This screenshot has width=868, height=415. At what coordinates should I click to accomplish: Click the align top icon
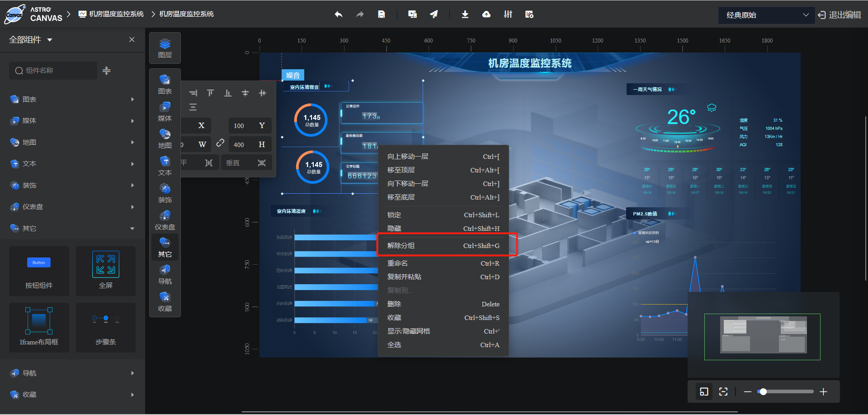click(210, 93)
